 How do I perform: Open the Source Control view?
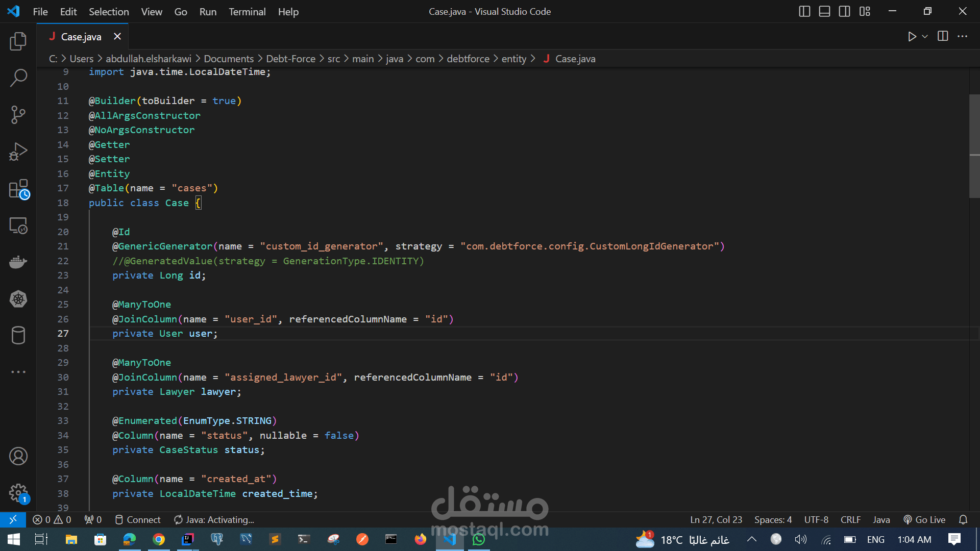pyautogui.click(x=18, y=115)
